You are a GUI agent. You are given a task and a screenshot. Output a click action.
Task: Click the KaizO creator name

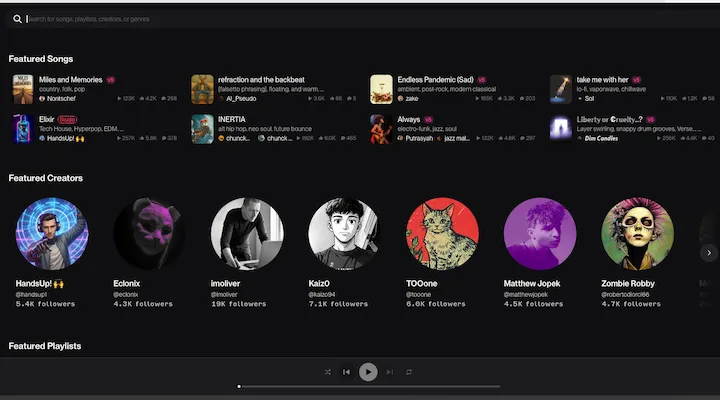click(319, 284)
